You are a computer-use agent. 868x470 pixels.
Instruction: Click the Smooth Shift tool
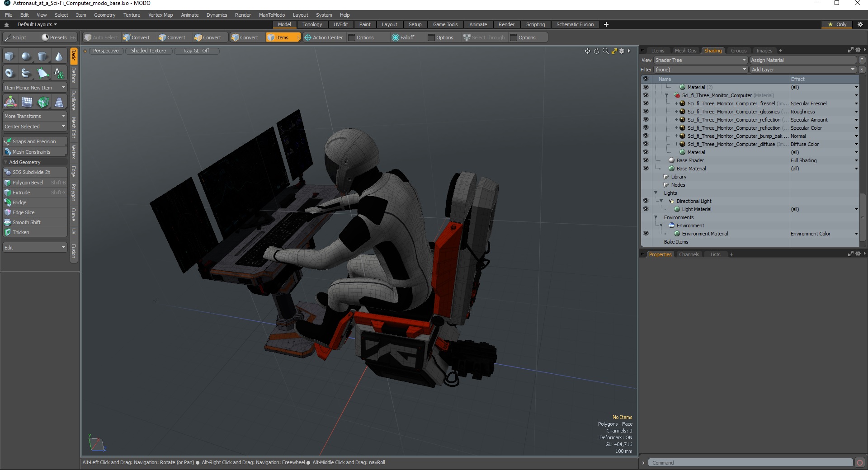point(35,222)
